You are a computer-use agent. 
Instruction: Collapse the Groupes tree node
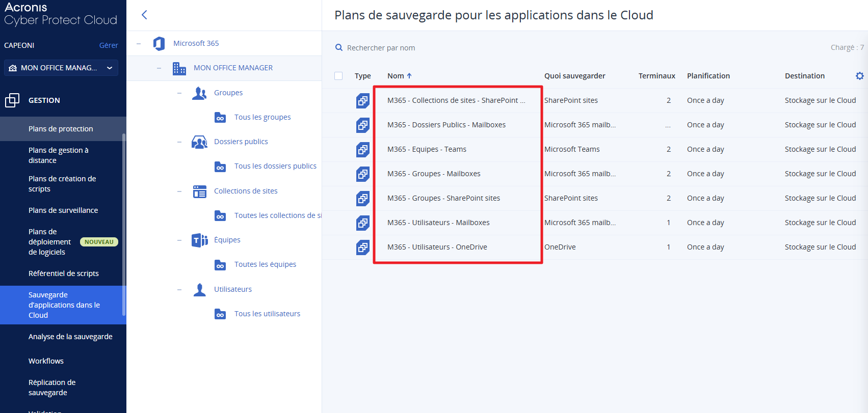[x=179, y=93]
